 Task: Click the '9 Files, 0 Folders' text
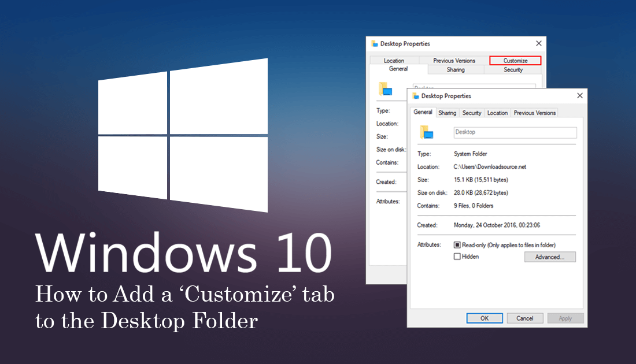pos(474,206)
